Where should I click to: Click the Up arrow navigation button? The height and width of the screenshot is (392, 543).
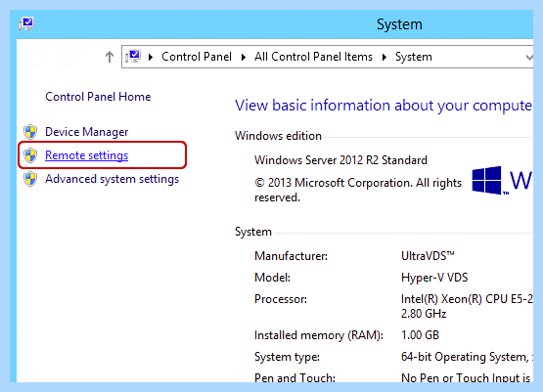pos(110,57)
